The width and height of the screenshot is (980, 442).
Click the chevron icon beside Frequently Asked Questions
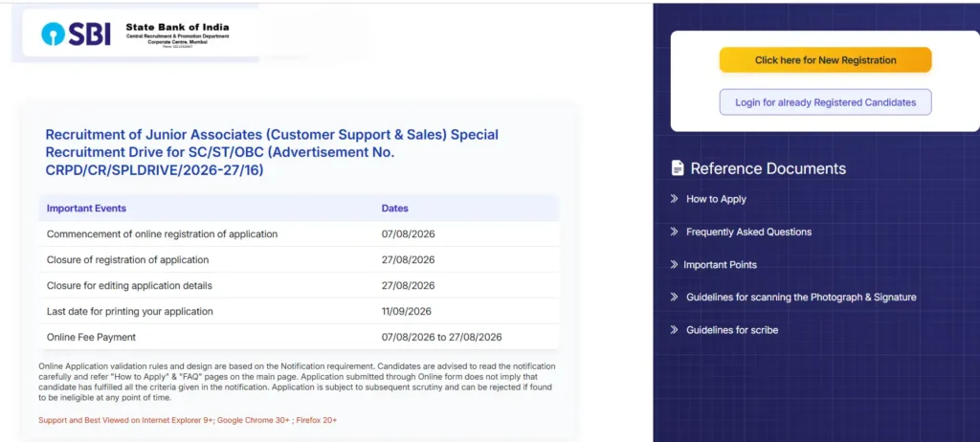click(675, 232)
